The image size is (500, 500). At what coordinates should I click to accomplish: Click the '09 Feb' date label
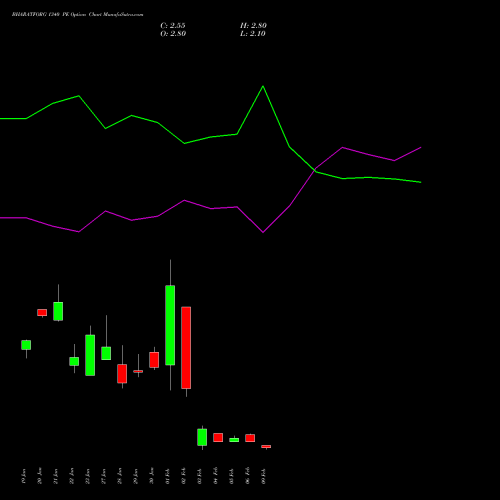pyautogui.click(x=264, y=476)
